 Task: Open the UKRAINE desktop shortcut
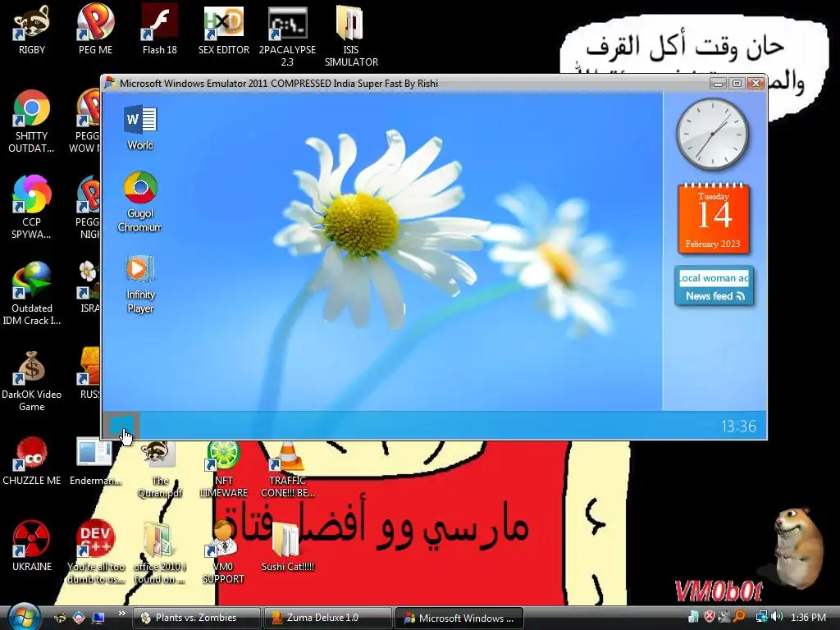tap(32, 546)
